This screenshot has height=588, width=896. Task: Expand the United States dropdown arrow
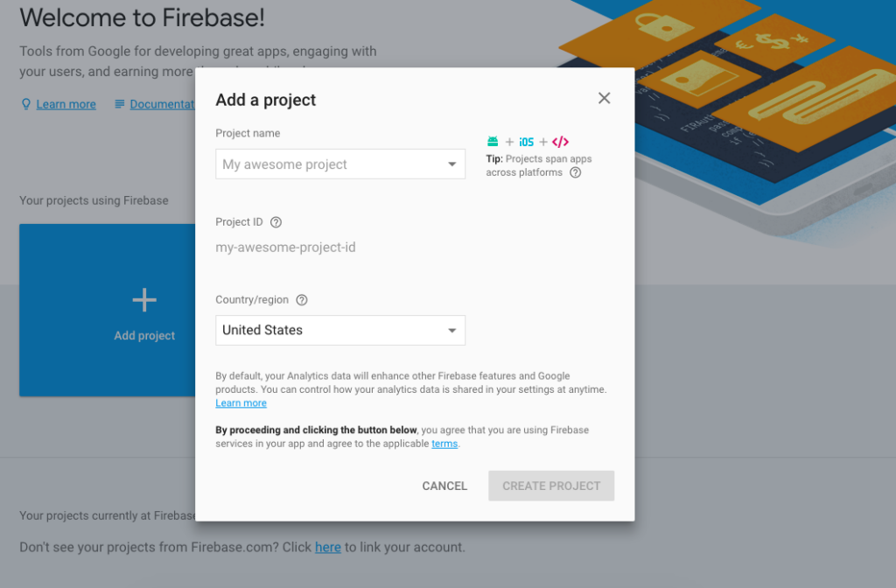pyautogui.click(x=452, y=331)
